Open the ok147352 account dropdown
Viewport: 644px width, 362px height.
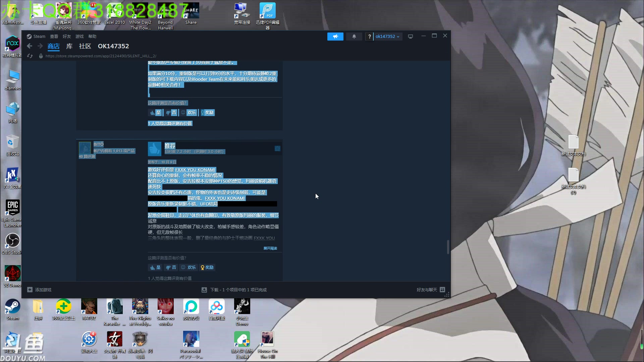tap(387, 37)
